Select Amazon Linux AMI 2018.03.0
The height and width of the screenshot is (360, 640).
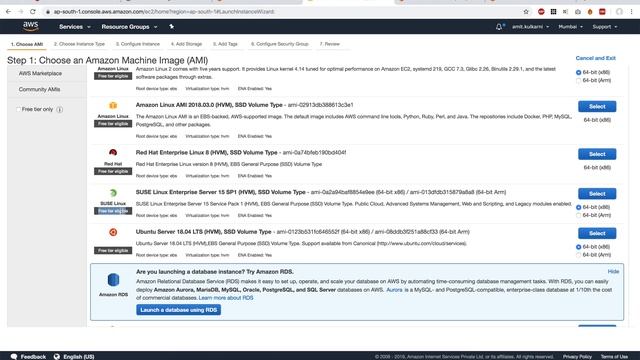click(597, 107)
